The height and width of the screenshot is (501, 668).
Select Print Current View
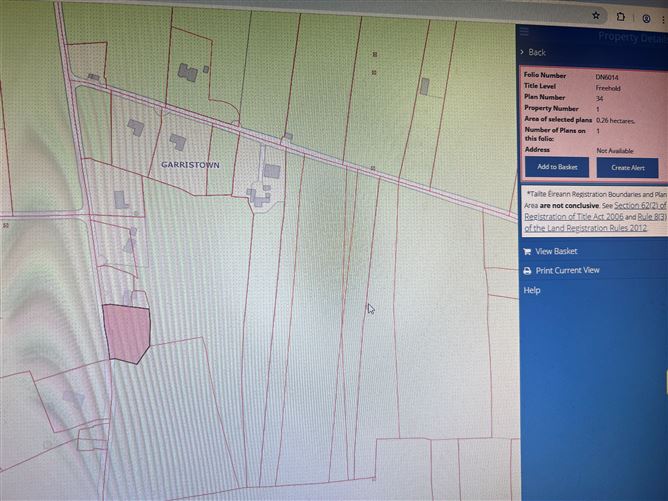click(567, 271)
